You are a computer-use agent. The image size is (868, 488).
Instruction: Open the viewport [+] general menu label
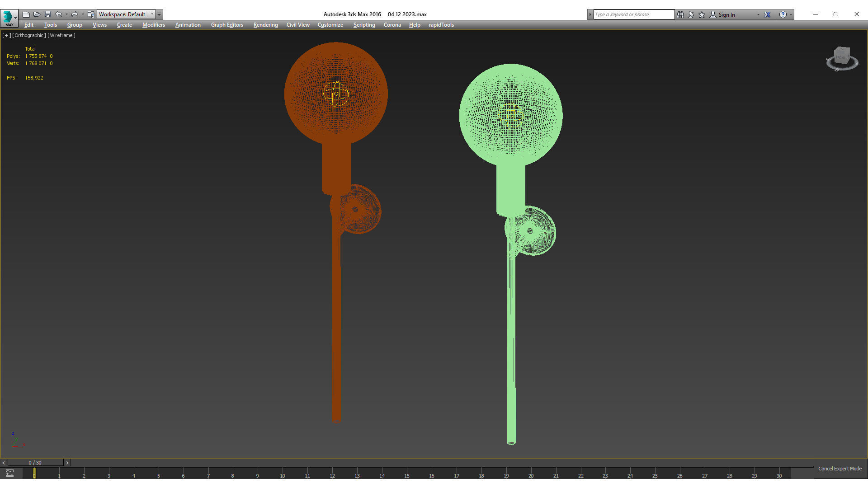[6, 35]
